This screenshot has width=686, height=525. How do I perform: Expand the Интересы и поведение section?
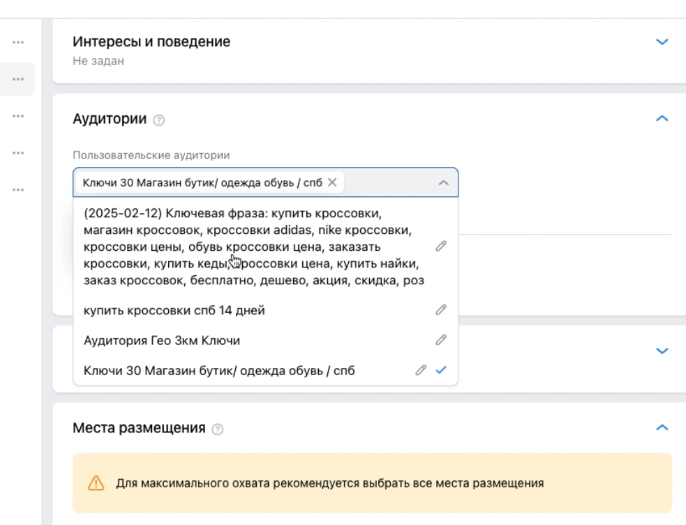pyautogui.click(x=662, y=42)
